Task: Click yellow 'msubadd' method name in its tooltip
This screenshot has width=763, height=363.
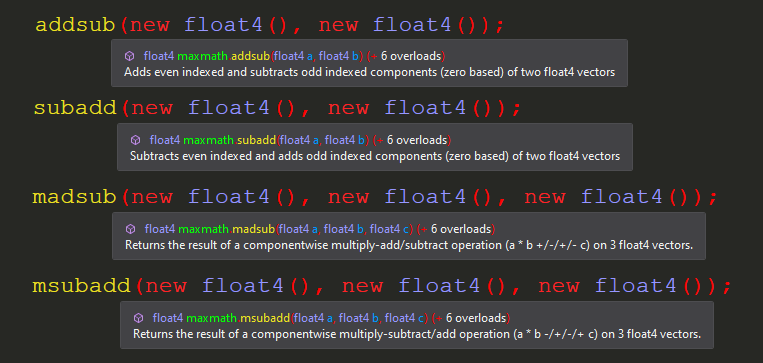Action: pyautogui.click(x=265, y=318)
